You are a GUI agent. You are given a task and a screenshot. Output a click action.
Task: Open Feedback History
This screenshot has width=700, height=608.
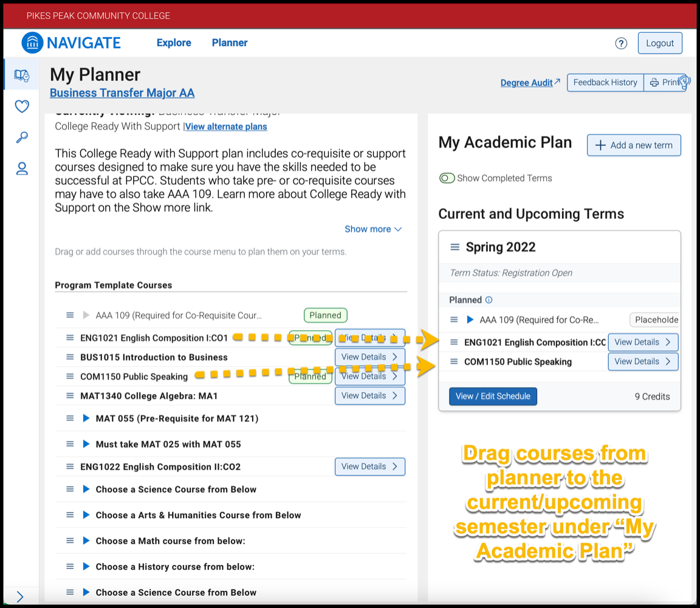pos(605,83)
